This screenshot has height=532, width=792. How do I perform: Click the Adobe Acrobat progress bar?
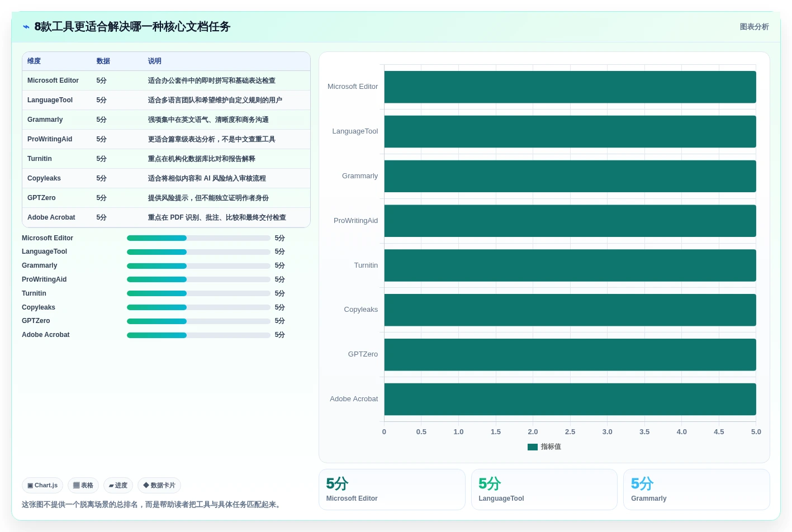coord(198,335)
